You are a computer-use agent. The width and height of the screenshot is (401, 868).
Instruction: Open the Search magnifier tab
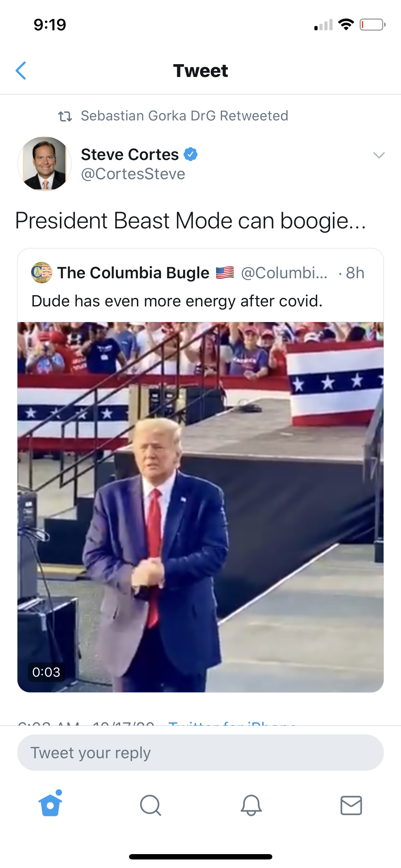[x=150, y=805]
